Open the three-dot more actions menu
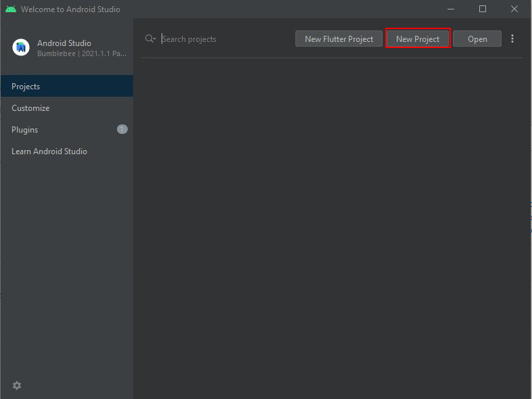Image resolution: width=532 pixels, height=399 pixels. (x=512, y=39)
